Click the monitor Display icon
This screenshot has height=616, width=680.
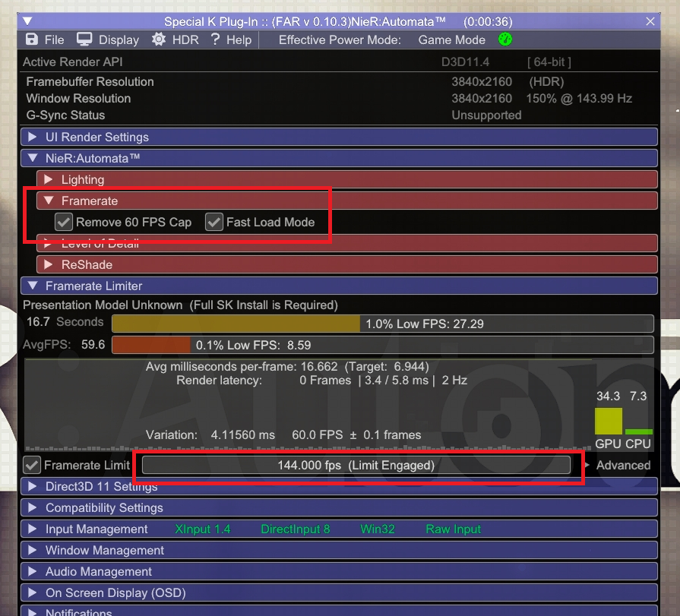click(84, 39)
